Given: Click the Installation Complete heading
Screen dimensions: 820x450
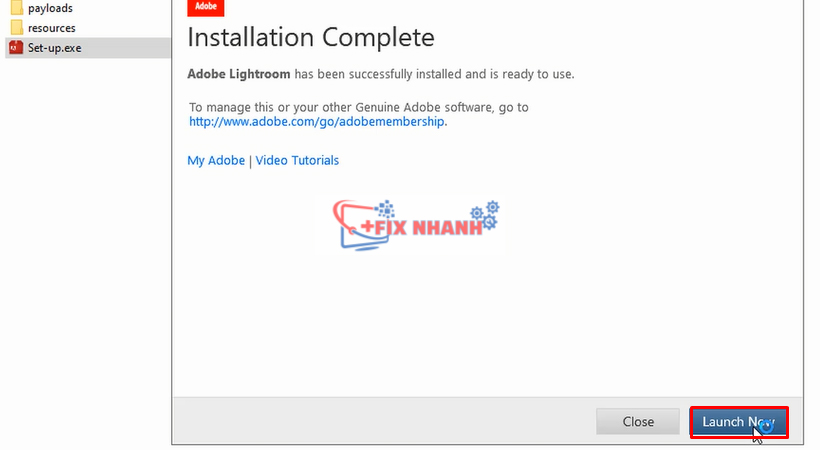Looking at the screenshot, I should coord(311,37).
